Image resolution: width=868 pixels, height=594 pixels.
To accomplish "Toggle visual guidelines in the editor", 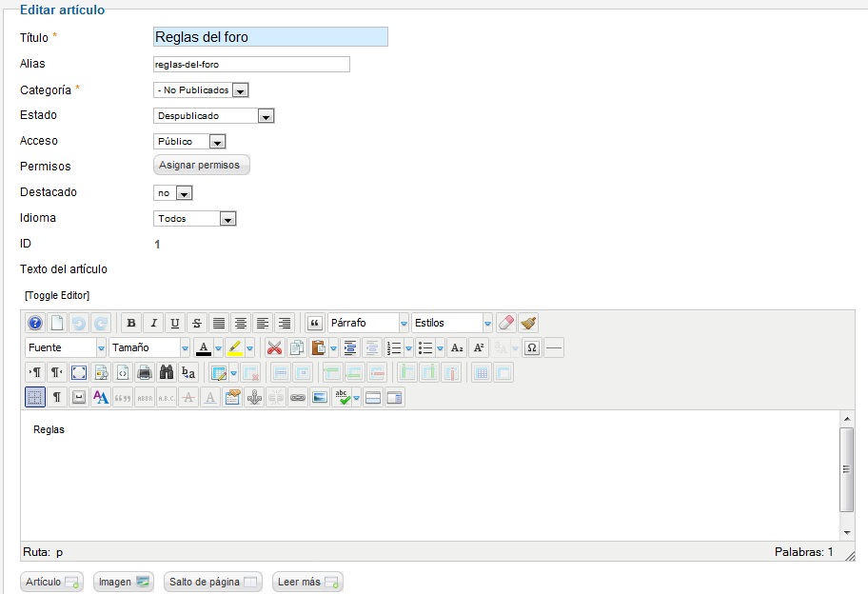I will tap(35, 398).
